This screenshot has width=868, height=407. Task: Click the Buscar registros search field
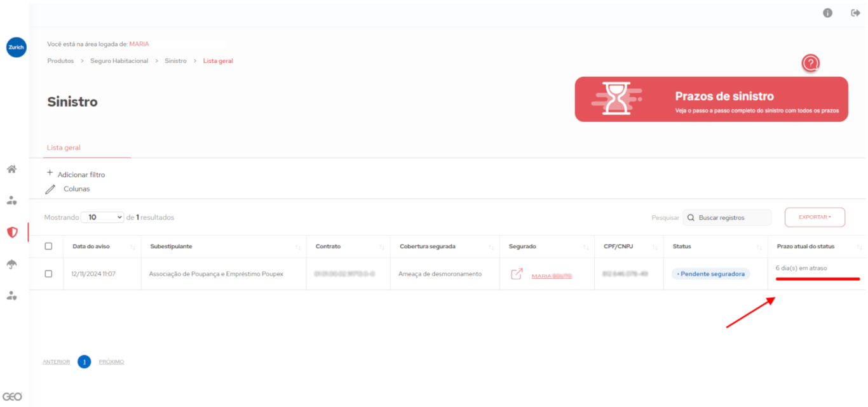click(x=727, y=218)
